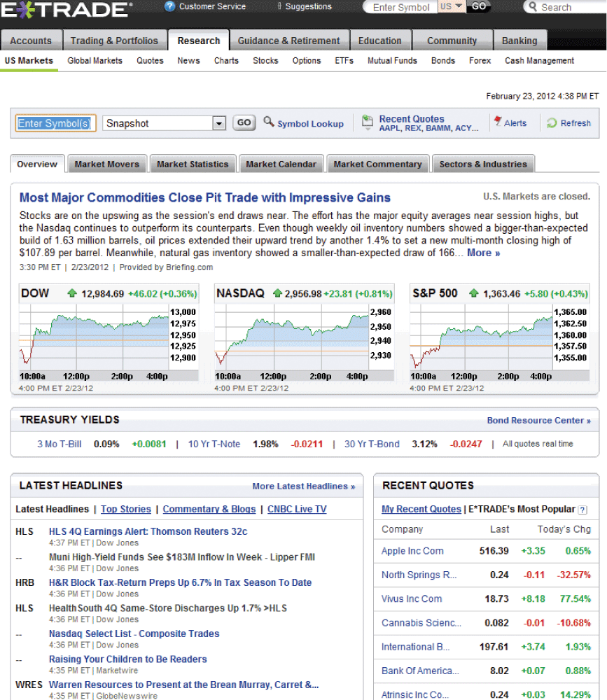
Task: Click the S&P 500 intraday chart
Action: coord(500,342)
